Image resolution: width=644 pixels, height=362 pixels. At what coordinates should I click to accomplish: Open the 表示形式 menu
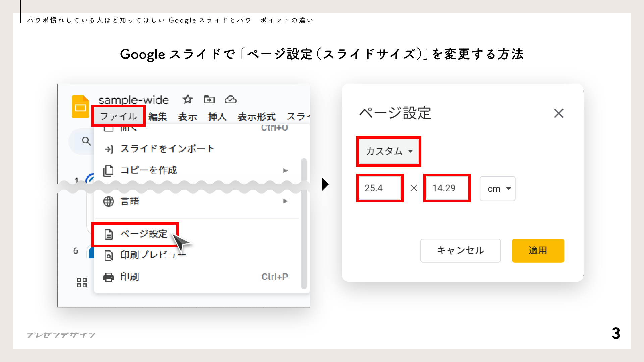pos(257,116)
